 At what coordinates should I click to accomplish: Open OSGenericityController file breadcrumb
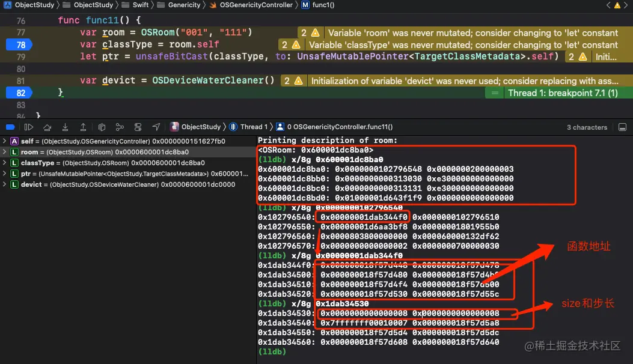point(251,5)
